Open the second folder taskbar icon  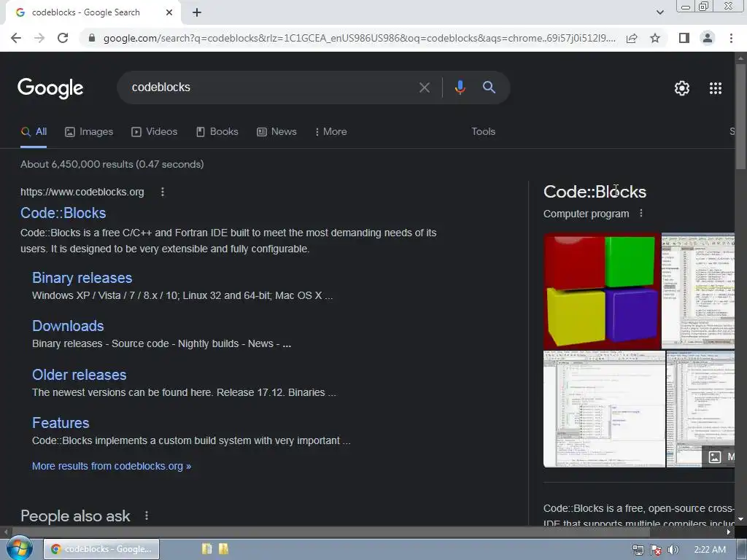[x=223, y=549]
